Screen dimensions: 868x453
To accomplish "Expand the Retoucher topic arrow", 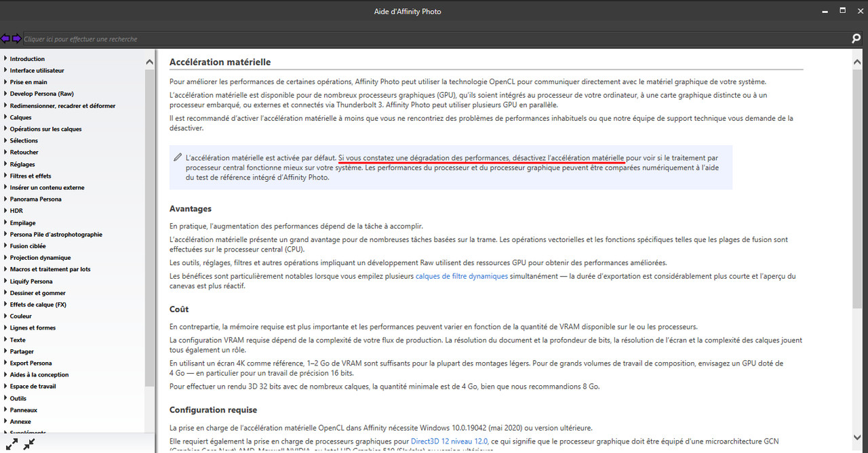I will (5, 152).
